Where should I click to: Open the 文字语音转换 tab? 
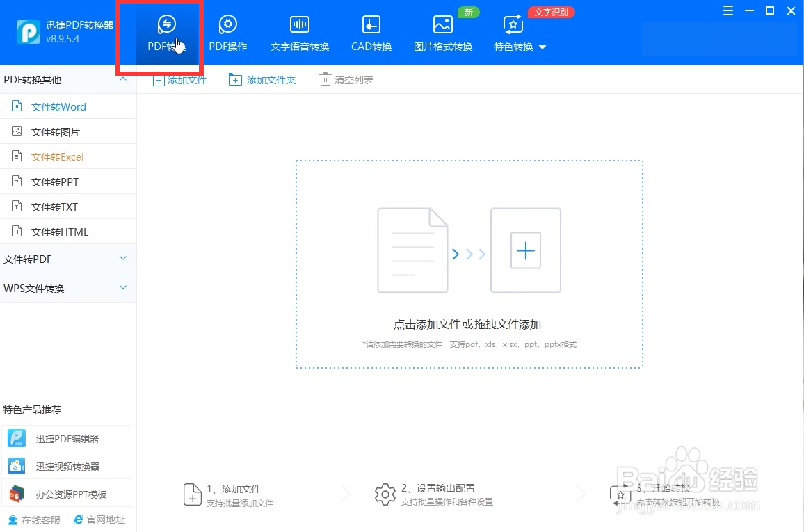point(300,33)
